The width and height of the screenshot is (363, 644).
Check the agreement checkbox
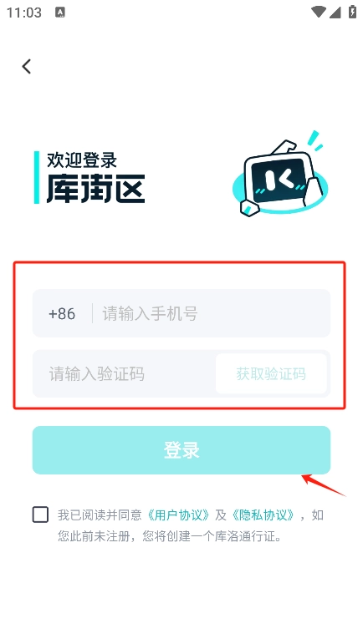(x=40, y=515)
